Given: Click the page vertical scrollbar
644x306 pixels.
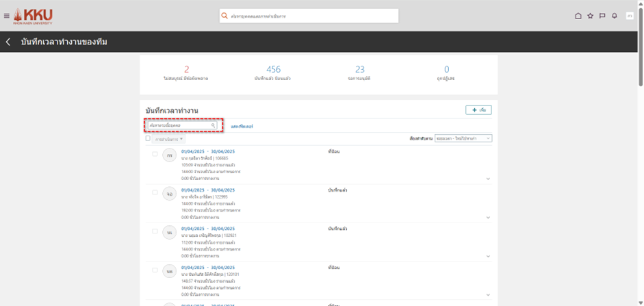Looking at the screenshot, I should (641, 137).
